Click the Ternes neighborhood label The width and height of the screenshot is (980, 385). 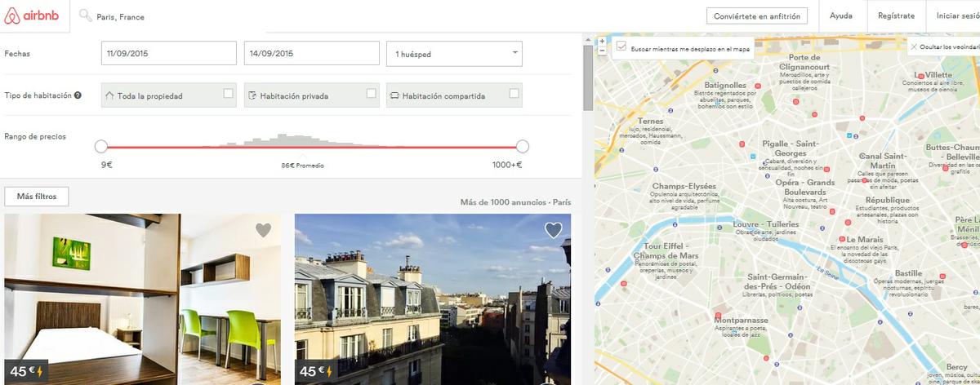pyautogui.click(x=651, y=122)
